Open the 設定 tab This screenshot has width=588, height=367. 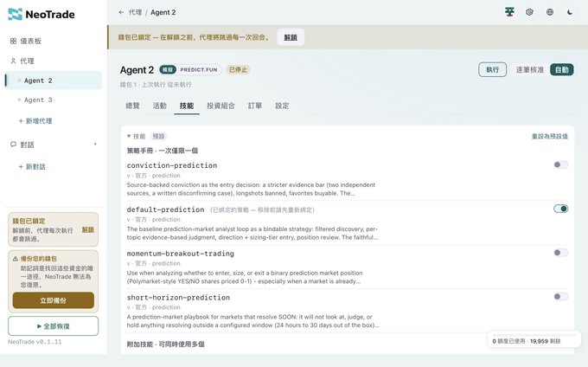[282, 106]
